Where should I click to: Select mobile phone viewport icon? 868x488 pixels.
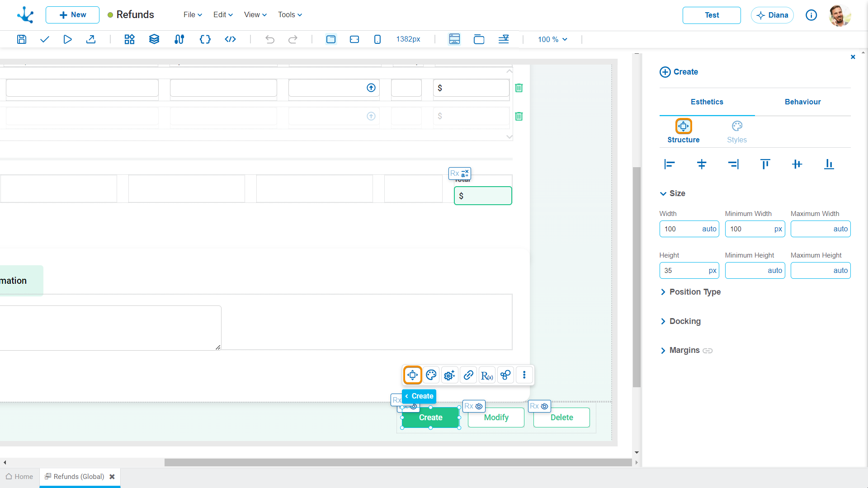click(x=377, y=39)
